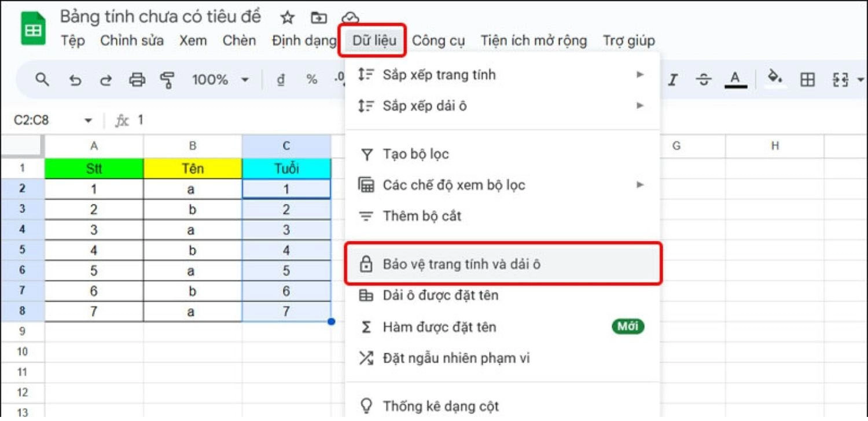Click the Merge cells icon

pyautogui.click(x=840, y=80)
